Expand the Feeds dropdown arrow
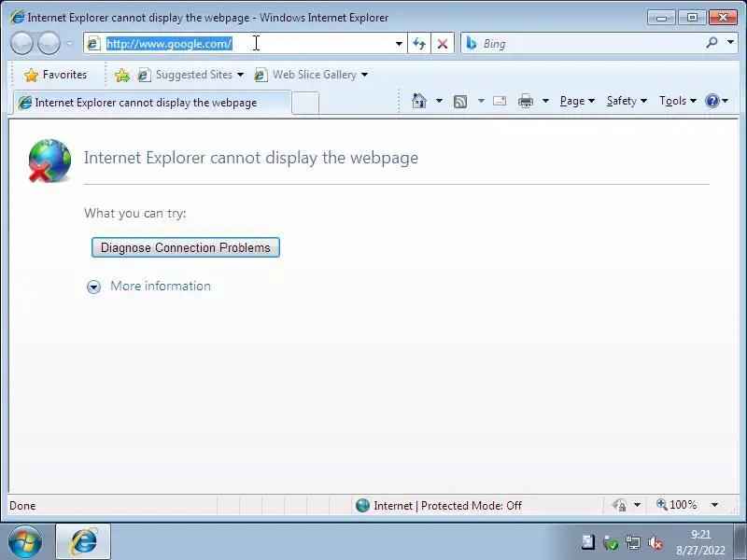The width and height of the screenshot is (747, 560). (x=481, y=101)
